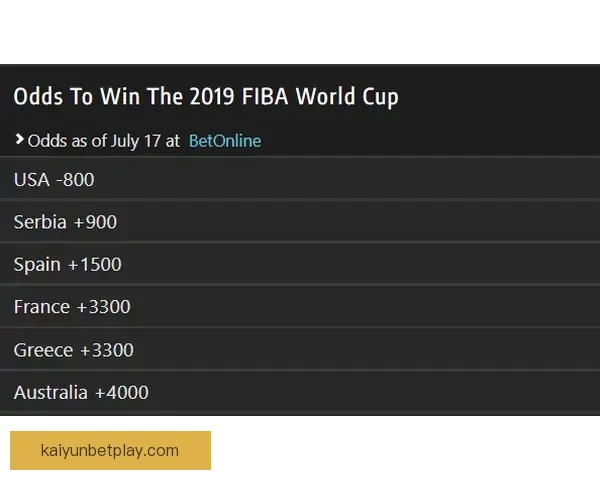Select the Spain country name
Viewport: 600px width, 480px height.
38,265
